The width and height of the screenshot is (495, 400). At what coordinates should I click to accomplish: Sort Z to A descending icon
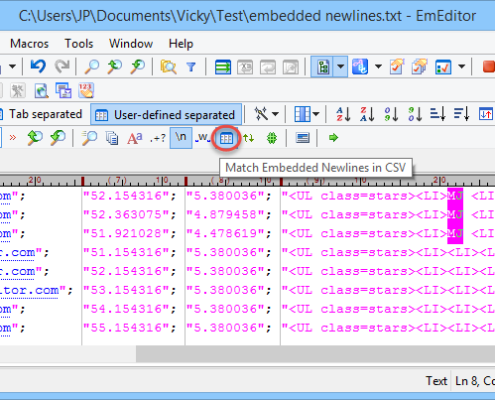click(x=367, y=114)
